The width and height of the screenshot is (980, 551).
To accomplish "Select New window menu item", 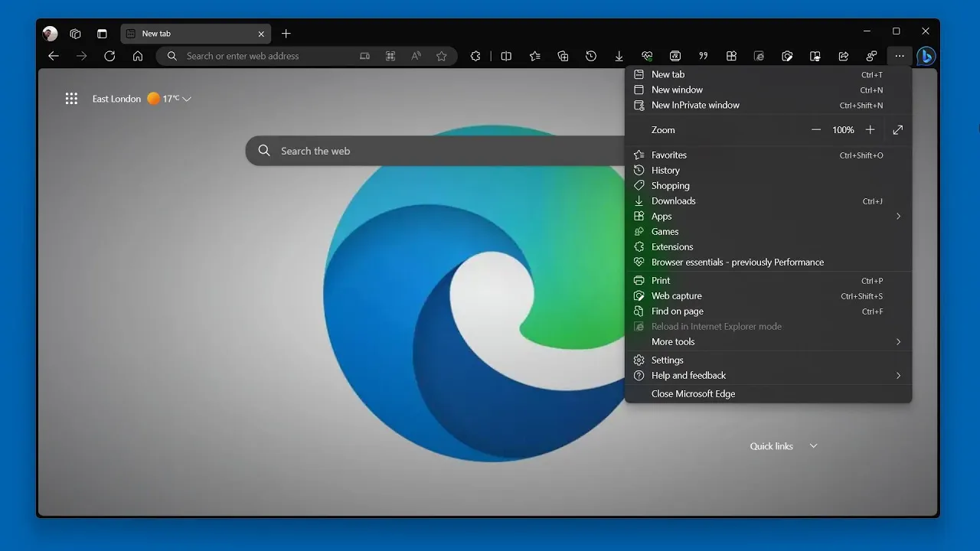I will click(768, 90).
